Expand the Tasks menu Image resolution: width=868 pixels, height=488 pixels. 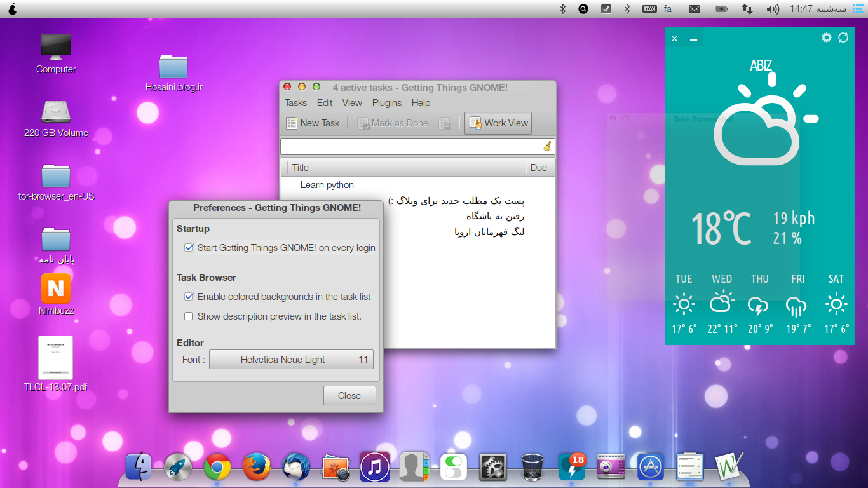click(x=295, y=103)
